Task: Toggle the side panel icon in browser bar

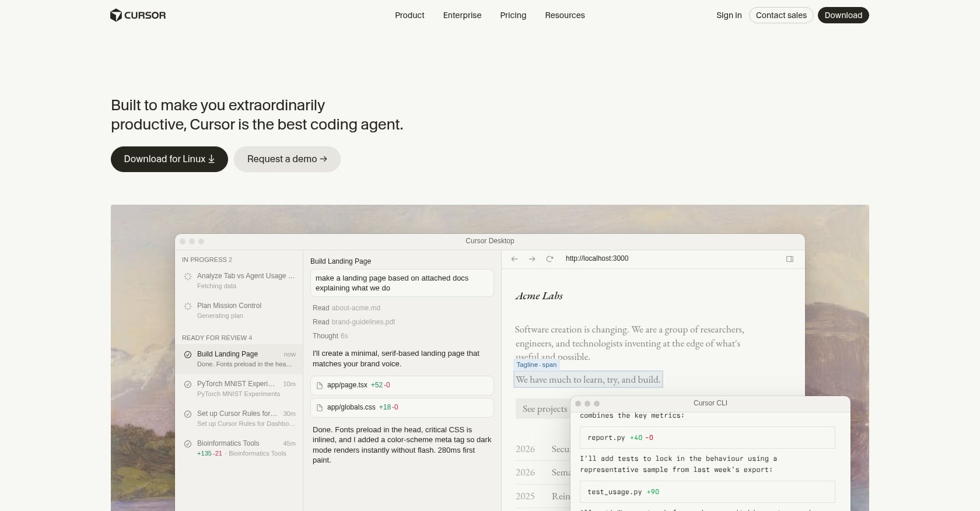Action: (790, 259)
